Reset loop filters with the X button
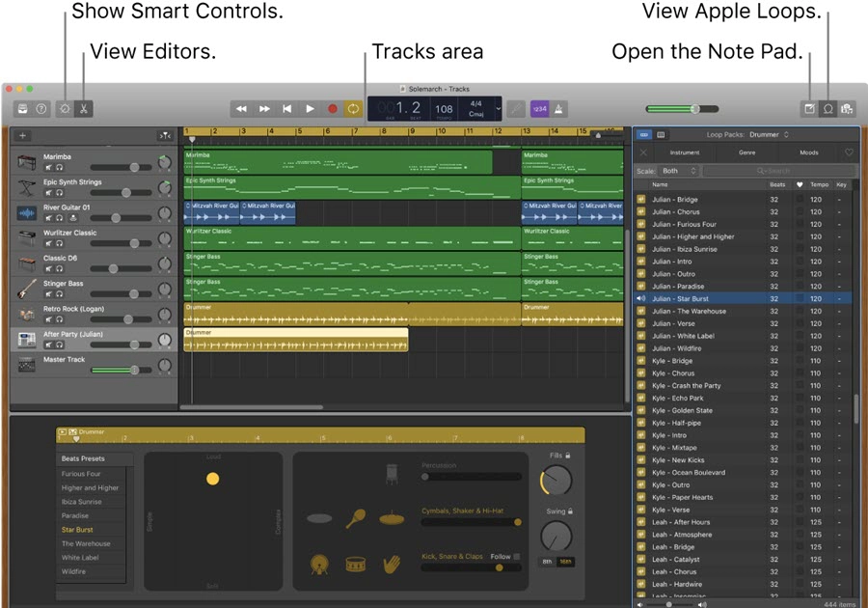 point(643,152)
